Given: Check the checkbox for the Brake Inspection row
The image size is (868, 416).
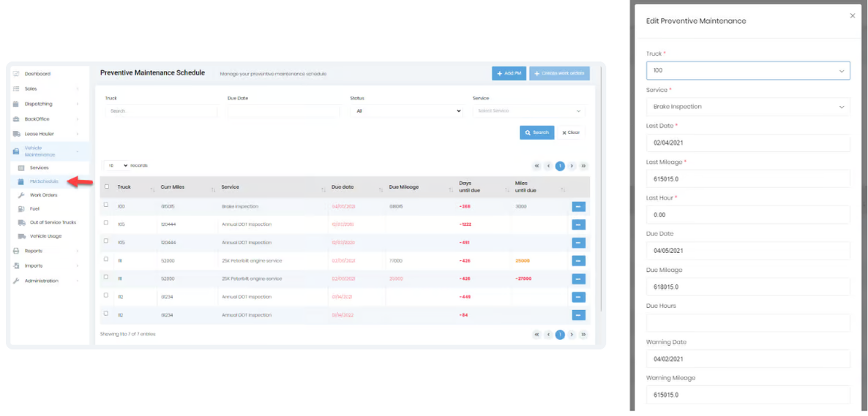Looking at the screenshot, I should (x=106, y=205).
